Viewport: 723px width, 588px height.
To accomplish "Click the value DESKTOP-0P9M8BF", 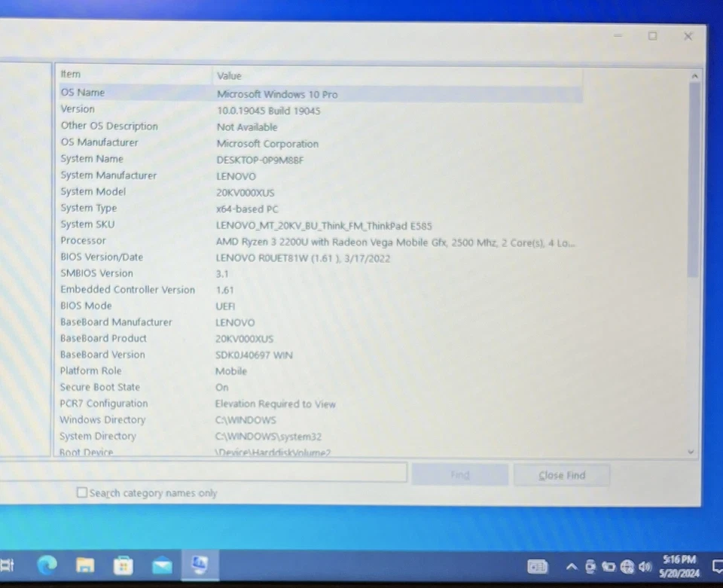I will pos(260,160).
